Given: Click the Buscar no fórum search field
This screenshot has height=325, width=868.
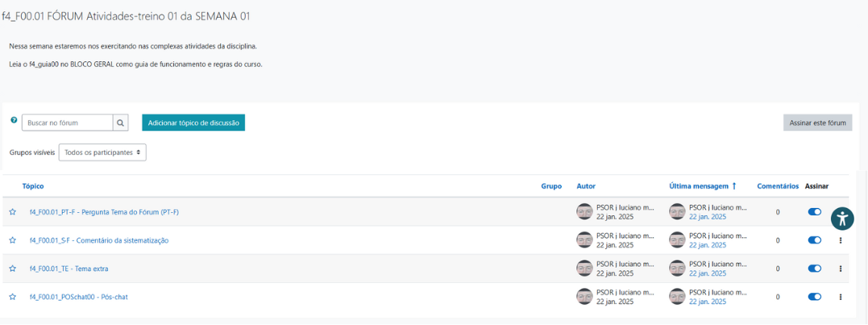Looking at the screenshot, I should (67, 123).
